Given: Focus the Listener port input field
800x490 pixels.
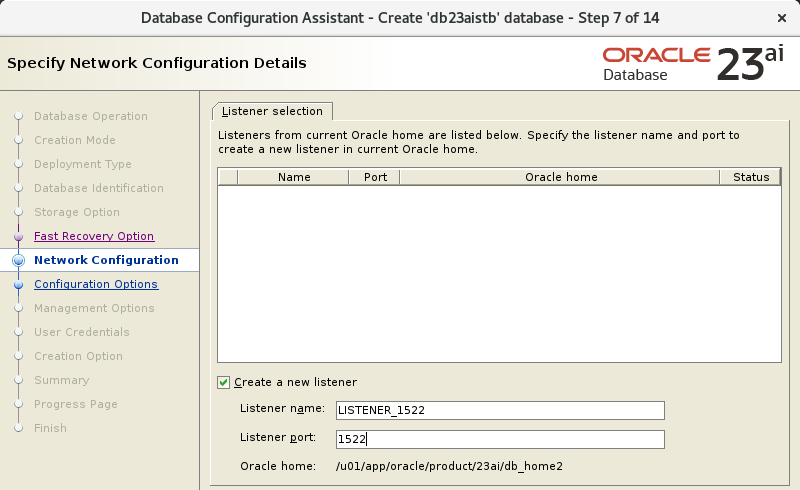Looking at the screenshot, I should (x=500, y=439).
